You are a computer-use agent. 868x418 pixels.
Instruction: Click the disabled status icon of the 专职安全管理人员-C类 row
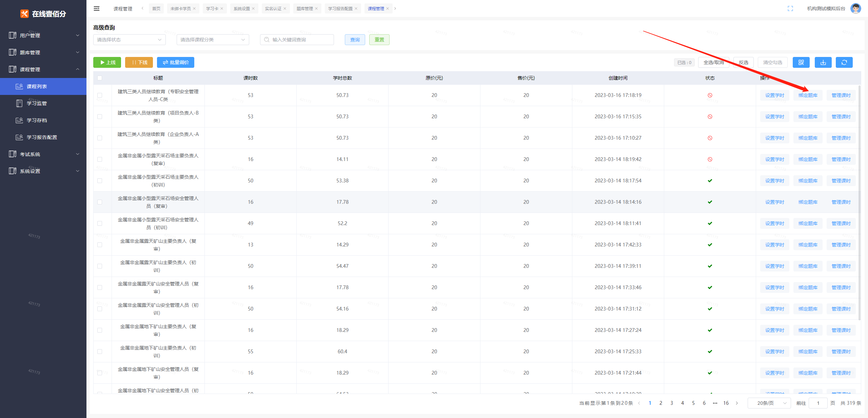(710, 95)
